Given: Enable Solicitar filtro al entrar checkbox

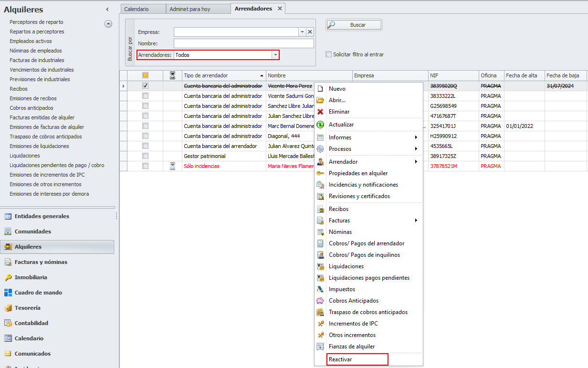Looking at the screenshot, I should 328,54.
